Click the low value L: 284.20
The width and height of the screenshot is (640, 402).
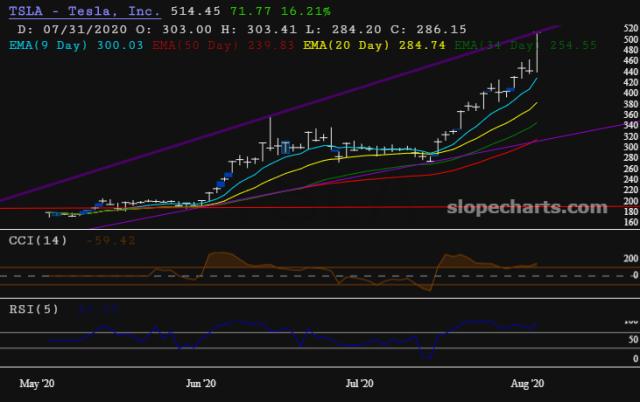344,29
